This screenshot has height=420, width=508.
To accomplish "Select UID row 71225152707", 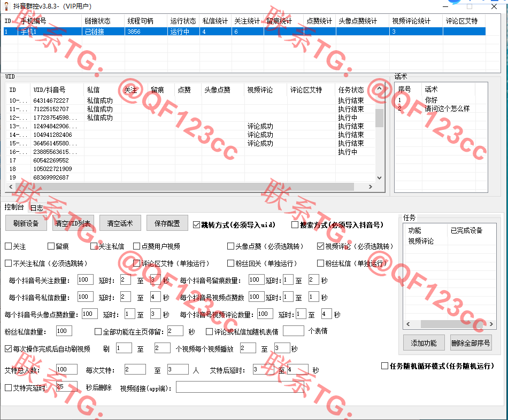I will coord(191,109).
